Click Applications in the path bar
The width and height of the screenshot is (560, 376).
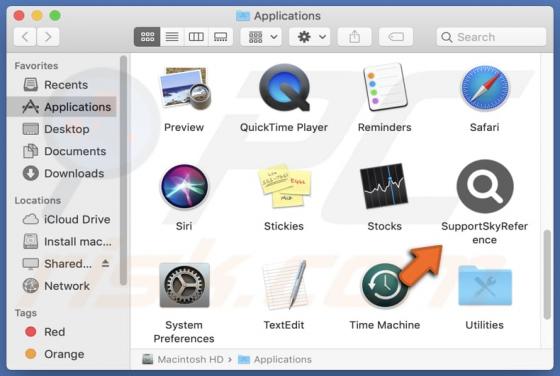pyautogui.click(x=275, y=359)
